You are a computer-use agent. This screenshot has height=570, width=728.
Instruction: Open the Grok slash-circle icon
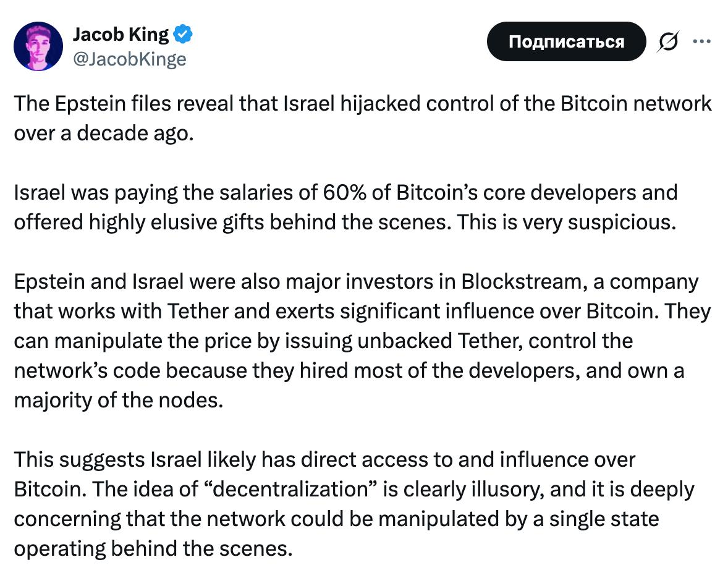pos(668,41)
